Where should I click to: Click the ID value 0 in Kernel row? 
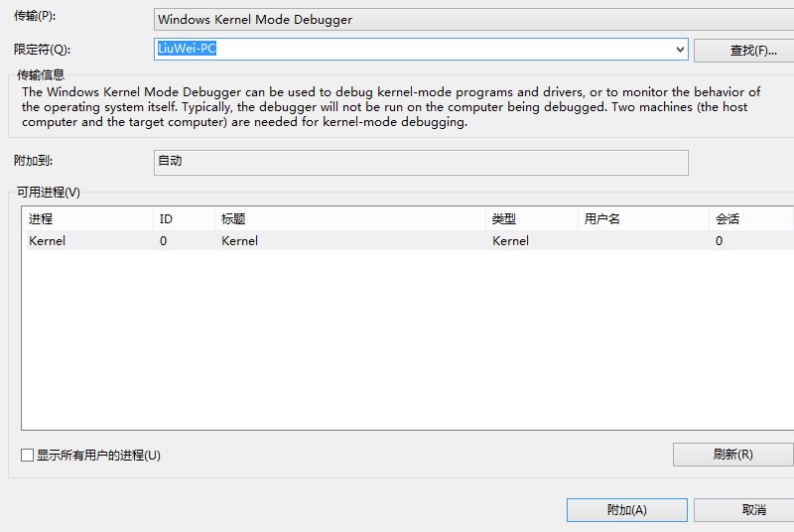tap(163, 241)
